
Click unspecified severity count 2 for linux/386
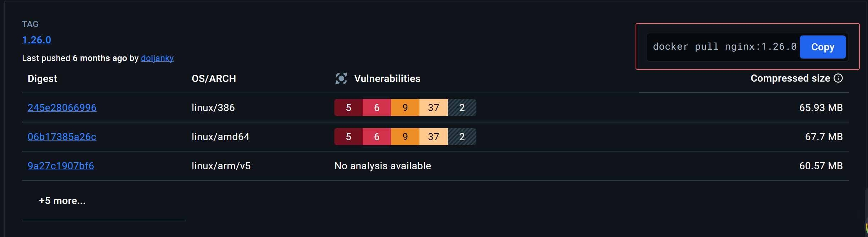pyautogui.click(x=462, y=108)
